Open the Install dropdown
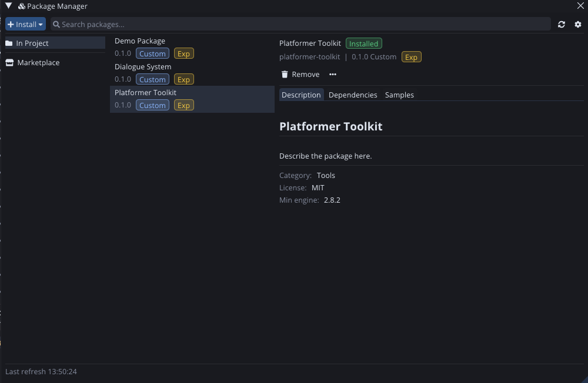 coord(25,24)
